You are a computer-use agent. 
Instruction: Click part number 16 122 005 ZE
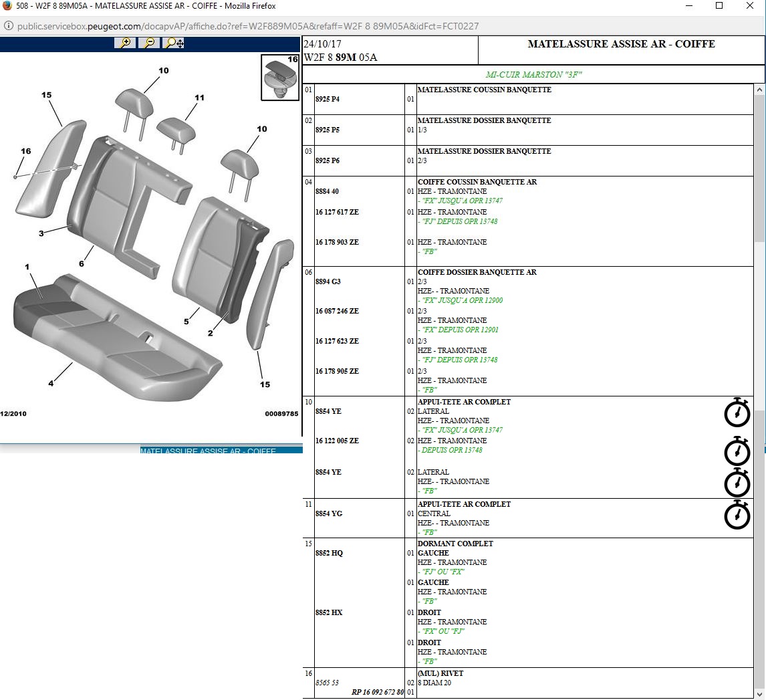[337, 441]
